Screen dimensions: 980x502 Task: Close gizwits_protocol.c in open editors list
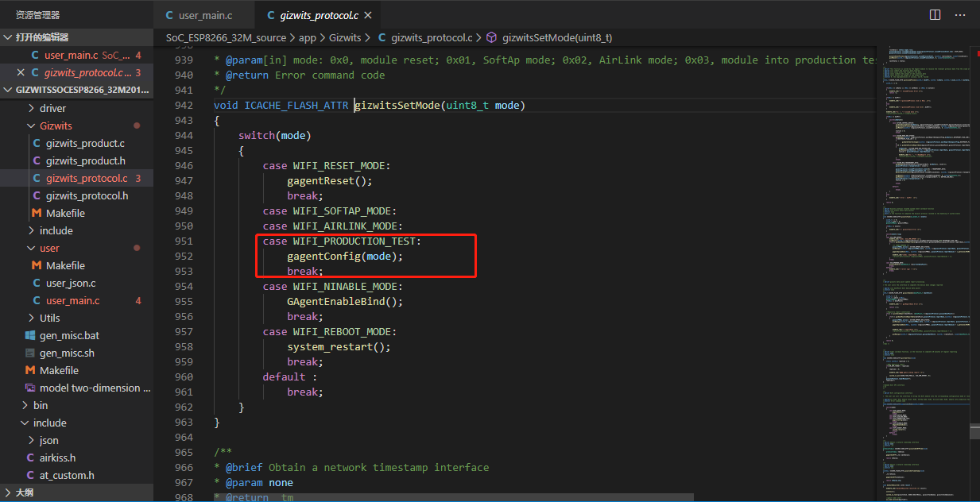click(21, 72)
